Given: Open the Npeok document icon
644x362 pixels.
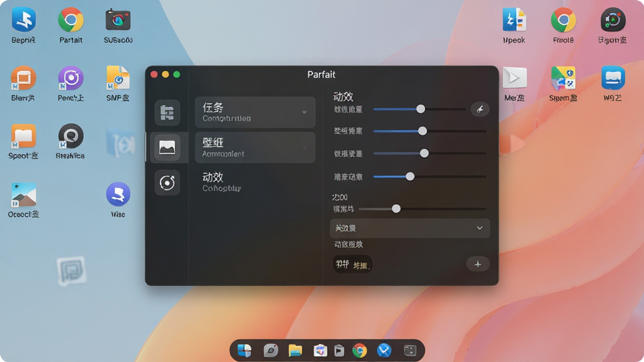Looking at the screenshot, I should click(x=514, y=20).
